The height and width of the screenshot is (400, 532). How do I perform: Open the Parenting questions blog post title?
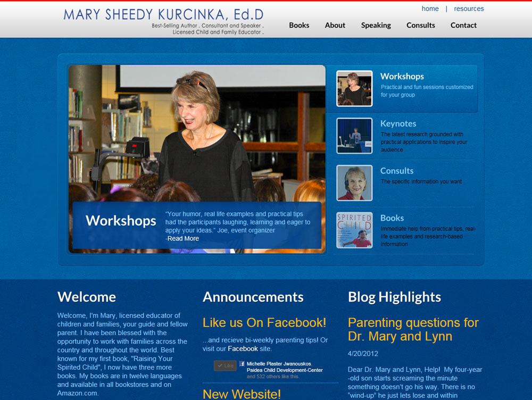point(413,329)
